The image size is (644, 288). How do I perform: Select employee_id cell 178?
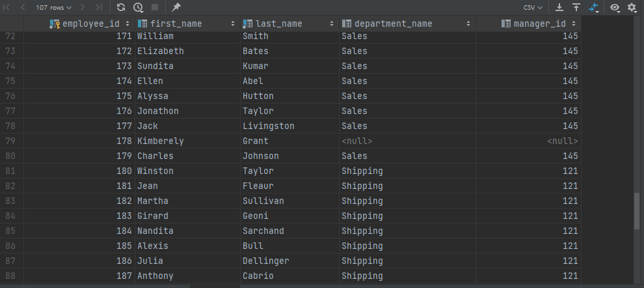(x=79, y=141)
